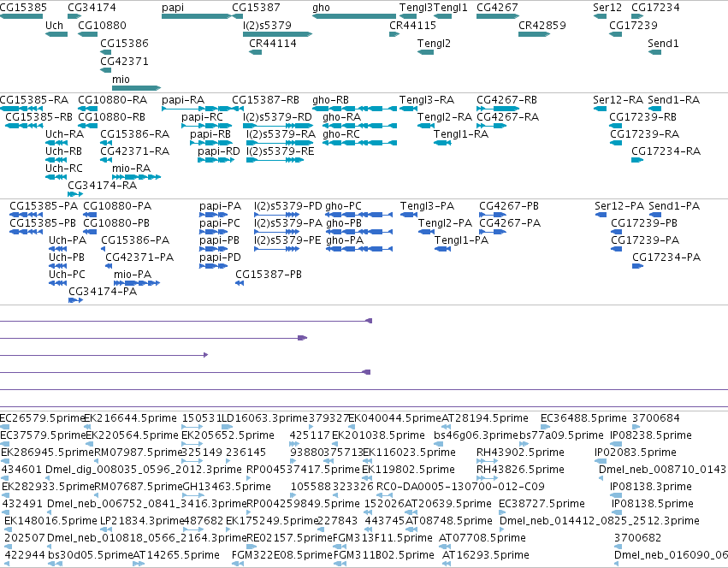Click the CG15387-RB transcript label

pos(265,100)
